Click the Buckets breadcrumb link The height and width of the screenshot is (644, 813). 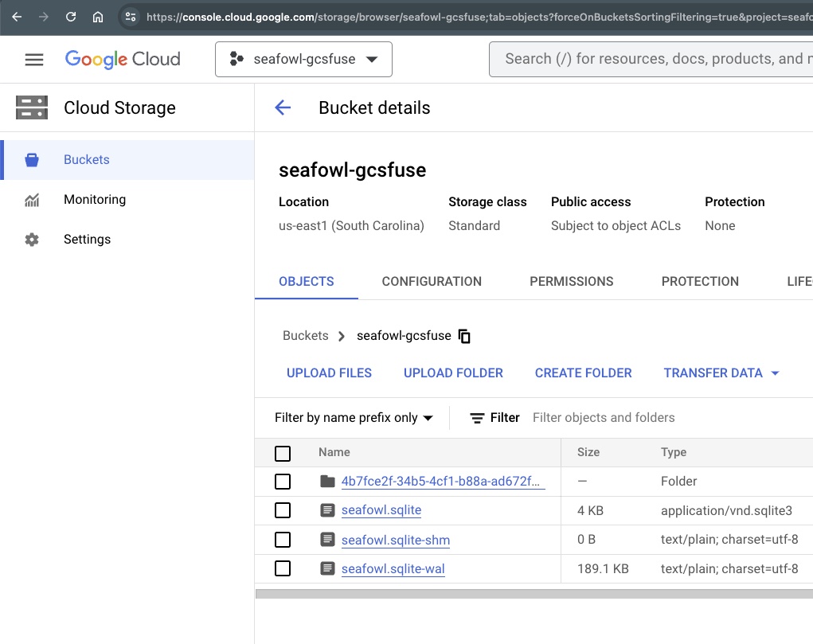(306, 336)
